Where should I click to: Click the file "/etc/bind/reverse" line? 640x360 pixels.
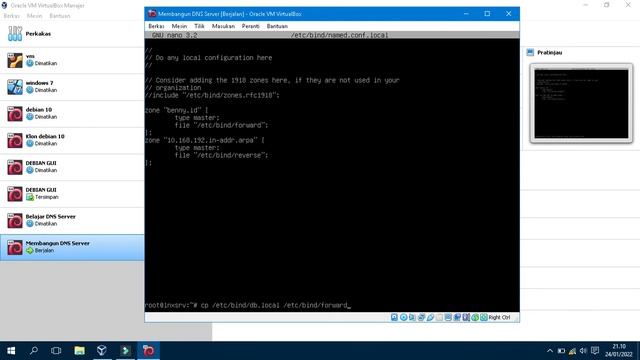coord(221,156)
